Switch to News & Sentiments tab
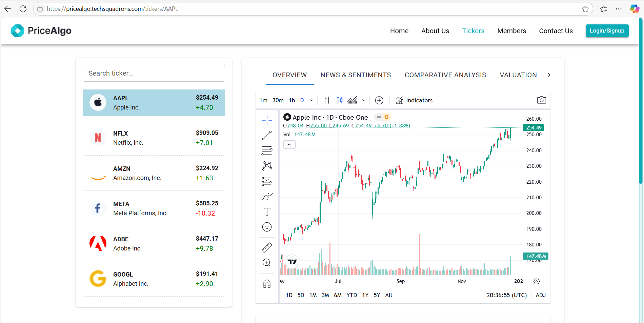This screenshot has height=323, width=644. pyautogui.click(x=356, y=75)
